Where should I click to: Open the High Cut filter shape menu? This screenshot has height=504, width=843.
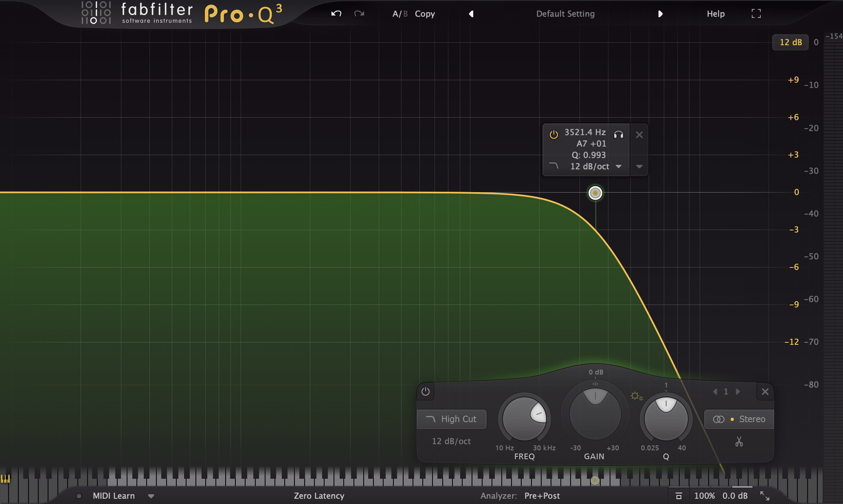pyautogui.click(x=452, y=419)
